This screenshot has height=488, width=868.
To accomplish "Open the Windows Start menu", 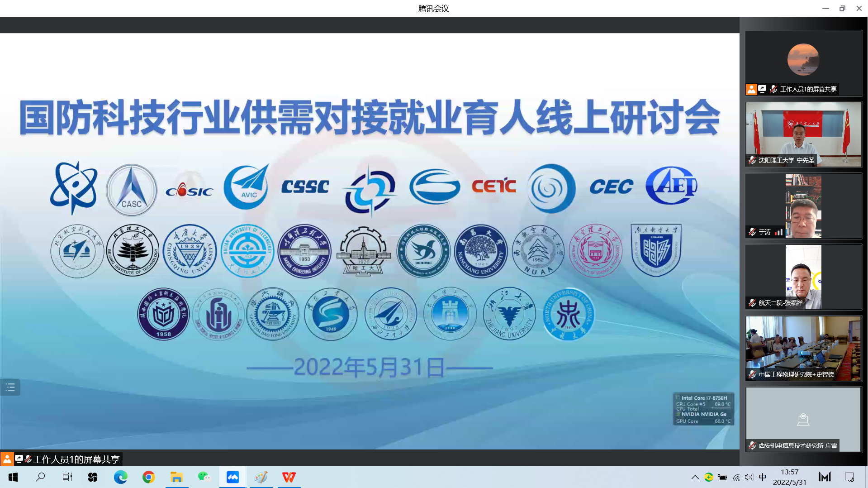I will point(13,477).
